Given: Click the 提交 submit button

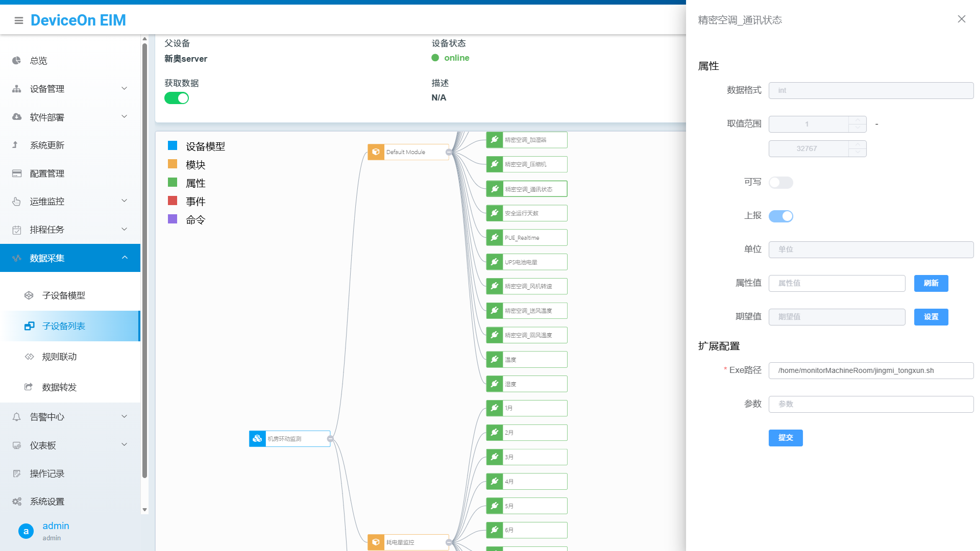Looking at the screenshot, I should coord(785,438).
